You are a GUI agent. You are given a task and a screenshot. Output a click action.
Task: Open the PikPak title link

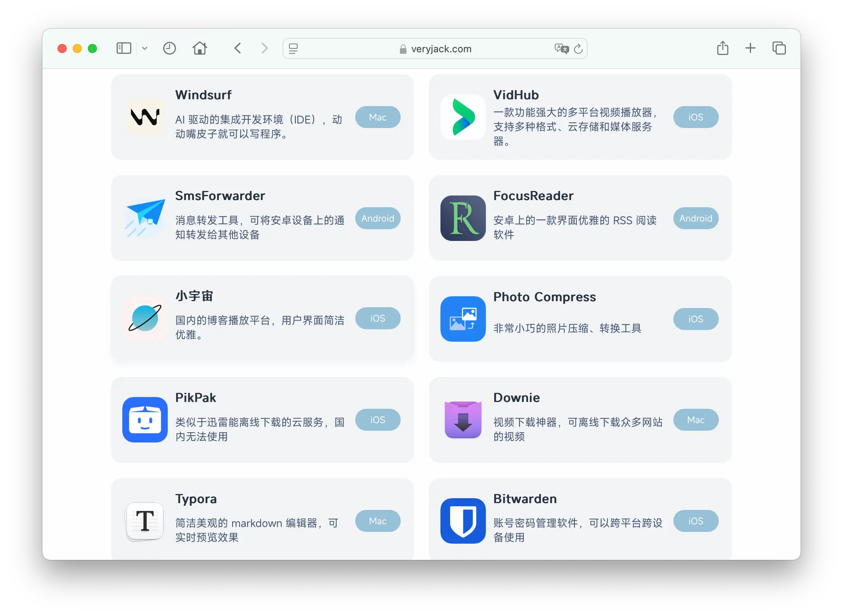(x=195, y=397)
